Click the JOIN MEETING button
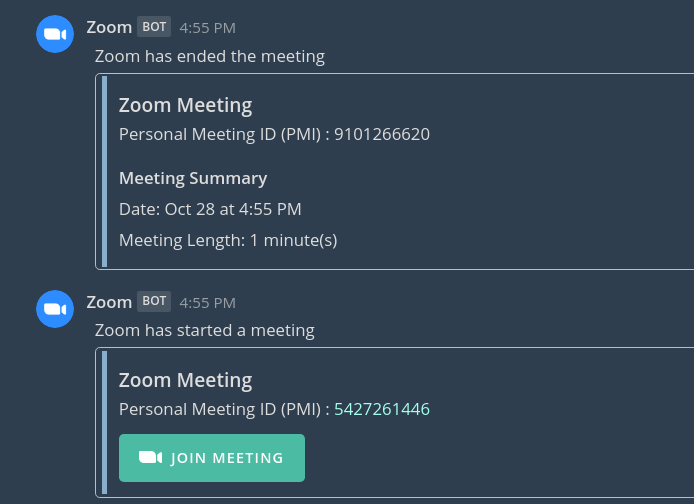The image size is (694, 504). pyautogui.click(x=212, y=458)
